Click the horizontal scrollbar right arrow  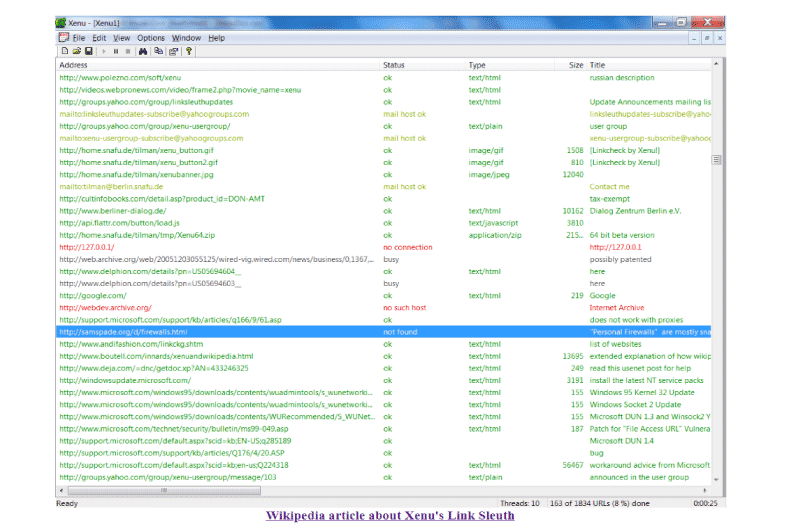[705, 490]
